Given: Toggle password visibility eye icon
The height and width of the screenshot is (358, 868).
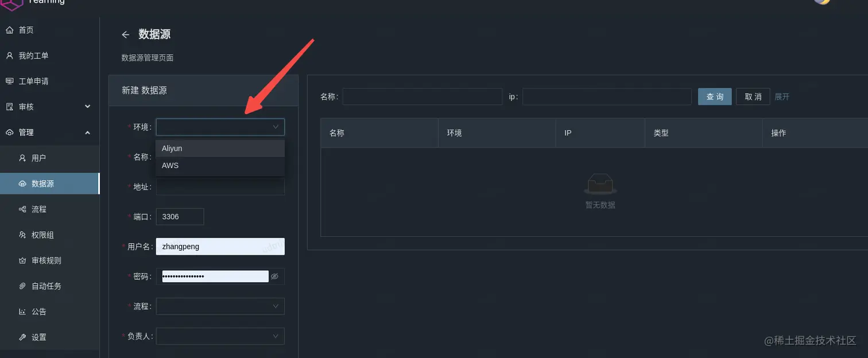Looking at the screenshot, I should 275,277.
